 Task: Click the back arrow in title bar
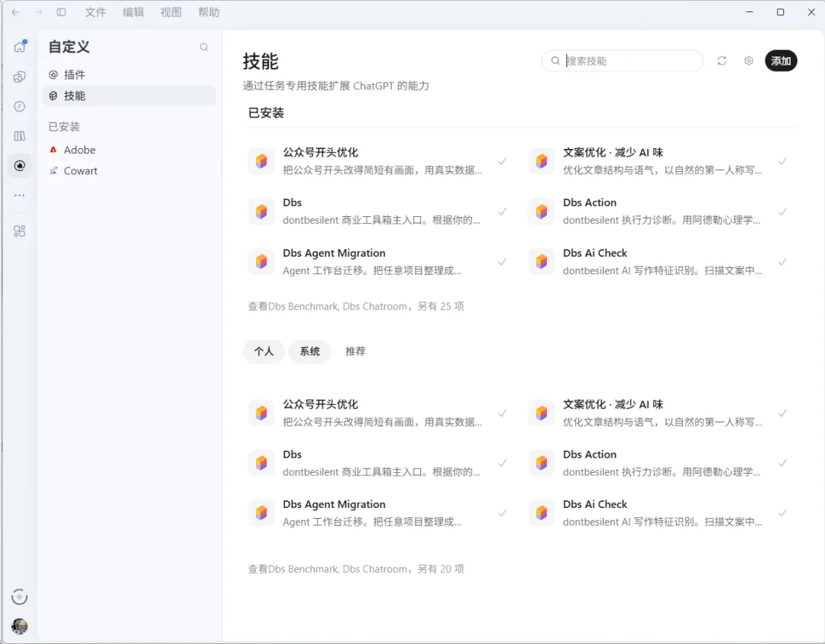(16, 12)
